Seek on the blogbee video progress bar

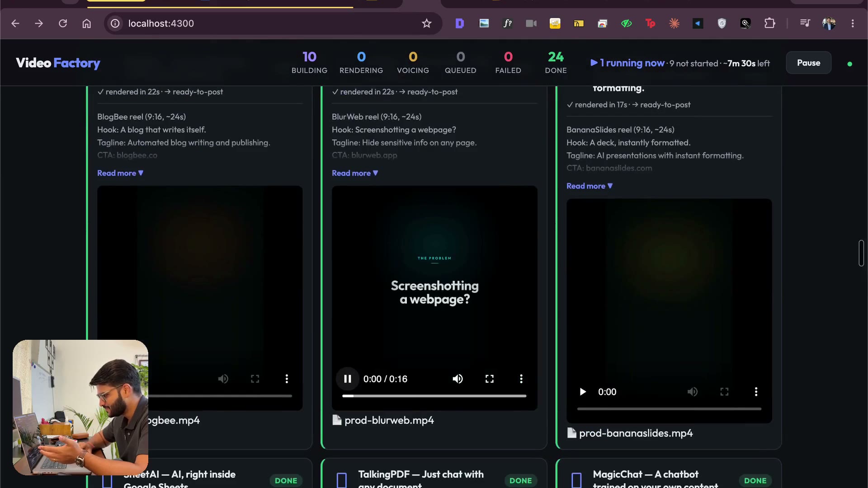tap(220, 396)
